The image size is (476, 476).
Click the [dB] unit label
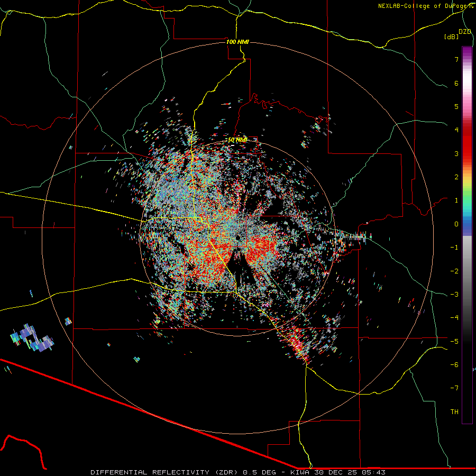[x=452, y=36]
